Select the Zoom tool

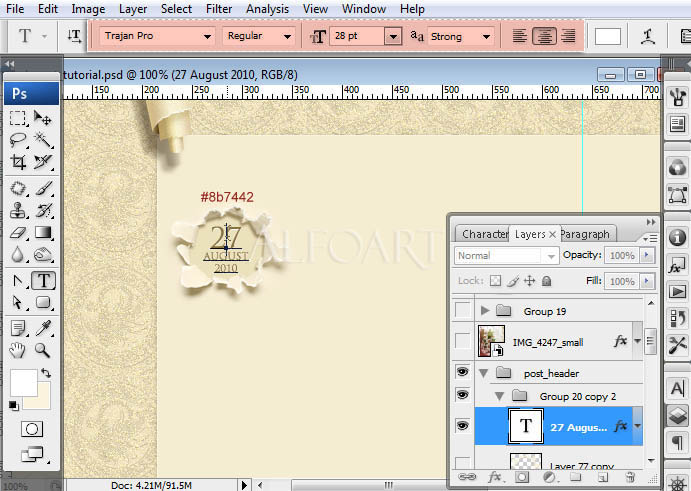tap(43, 350)
